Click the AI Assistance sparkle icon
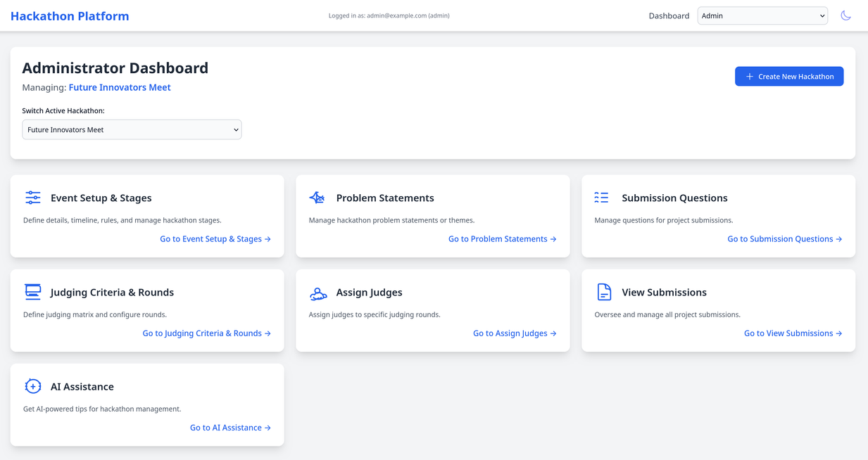Viewport: 868px width, 460px height. pyautogui.click(x=32, y=386)
